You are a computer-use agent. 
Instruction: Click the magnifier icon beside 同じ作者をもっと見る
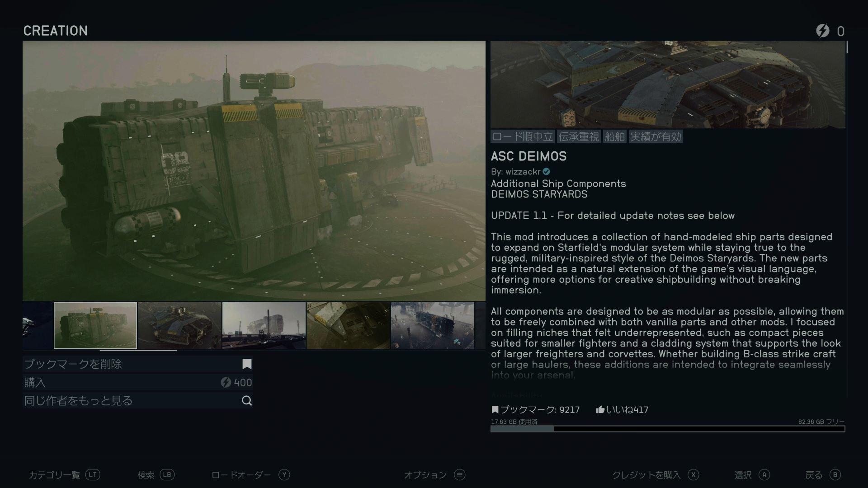[247, 401]
